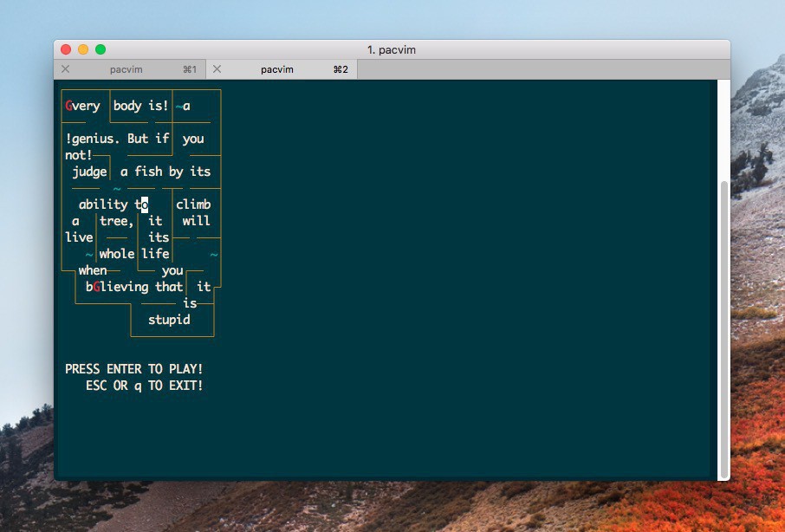785x532 pixels.
Task: Click the "1. pacvim" window title
Action: [392, 49]
